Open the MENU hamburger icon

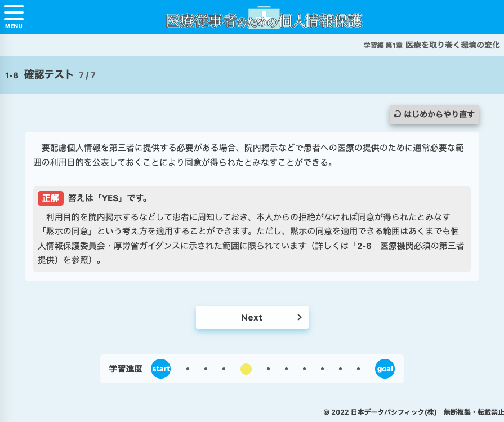(14, 17)
